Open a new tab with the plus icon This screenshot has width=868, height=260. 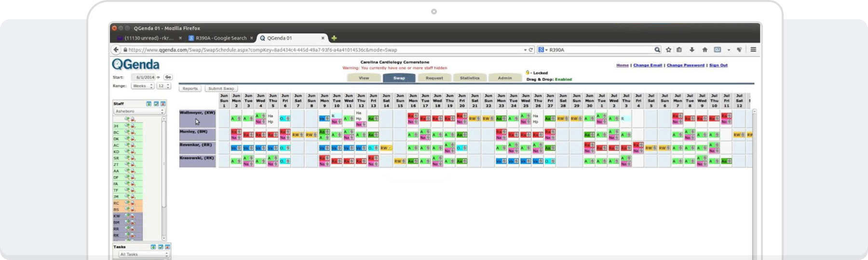click(334, 38)
